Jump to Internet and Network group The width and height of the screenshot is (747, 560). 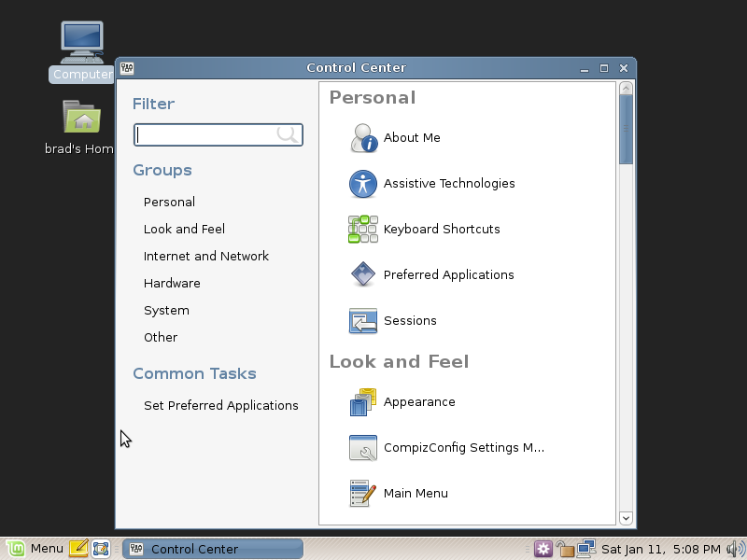pyautogui.click(x=206, y=256)
